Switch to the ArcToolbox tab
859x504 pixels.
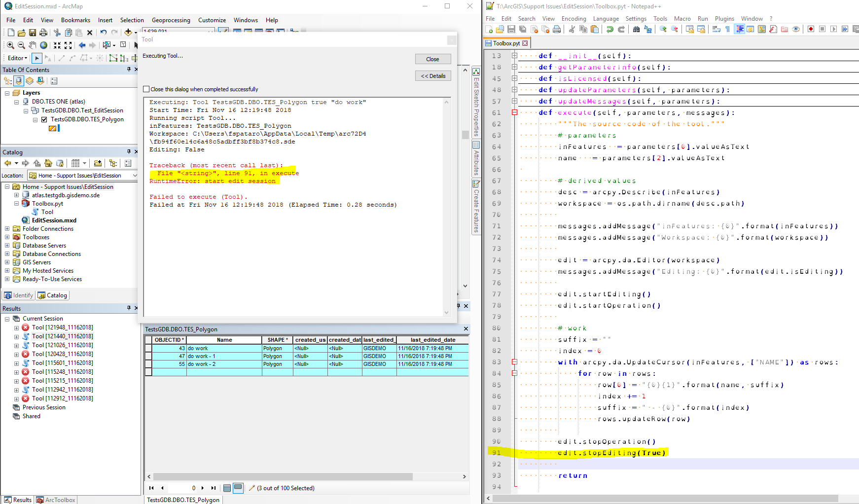pos(56,500)
